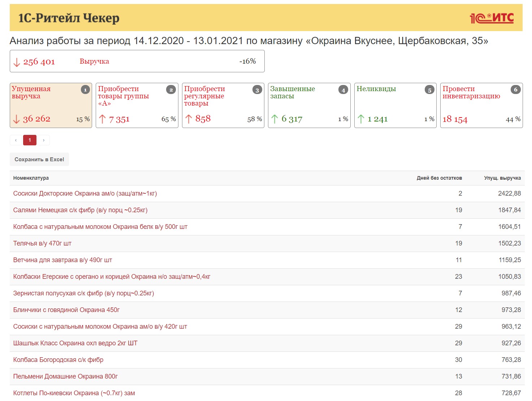
Task: Click the 1159,25 value in Ветчина row
Action: (x=510, y=260)
